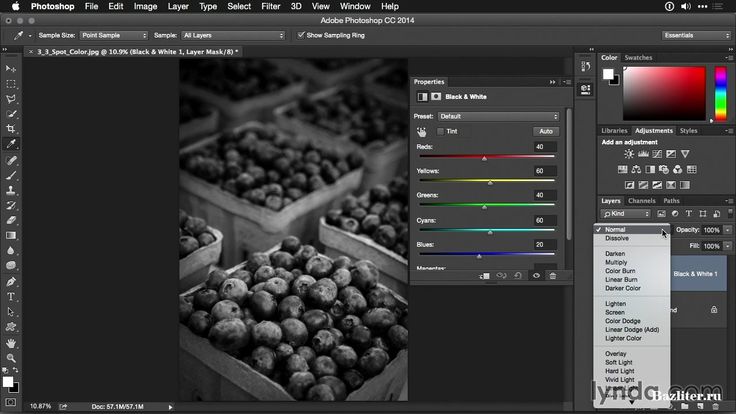Pick the Brush tool
The height and width of the screenshot is (414, 736).
11,174
